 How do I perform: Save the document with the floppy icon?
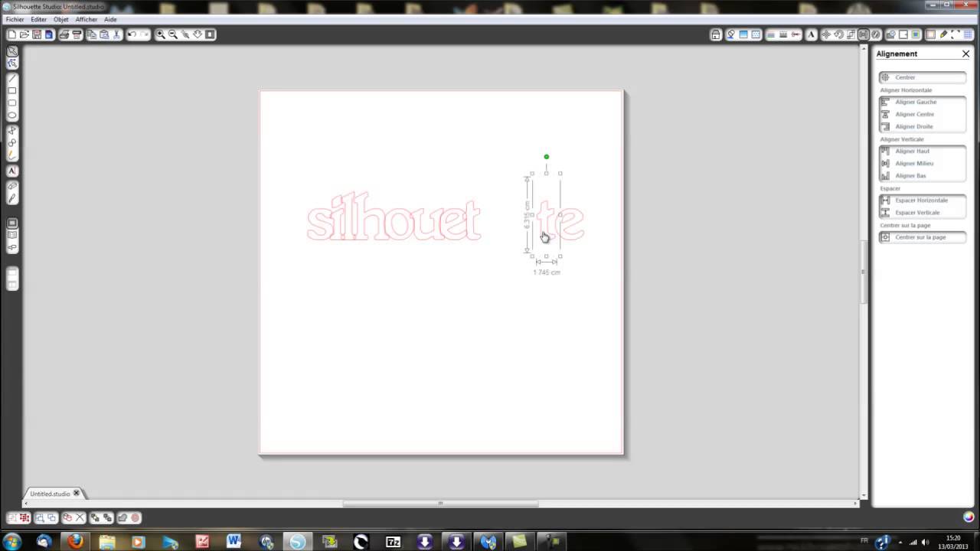[x=37, y=34]
